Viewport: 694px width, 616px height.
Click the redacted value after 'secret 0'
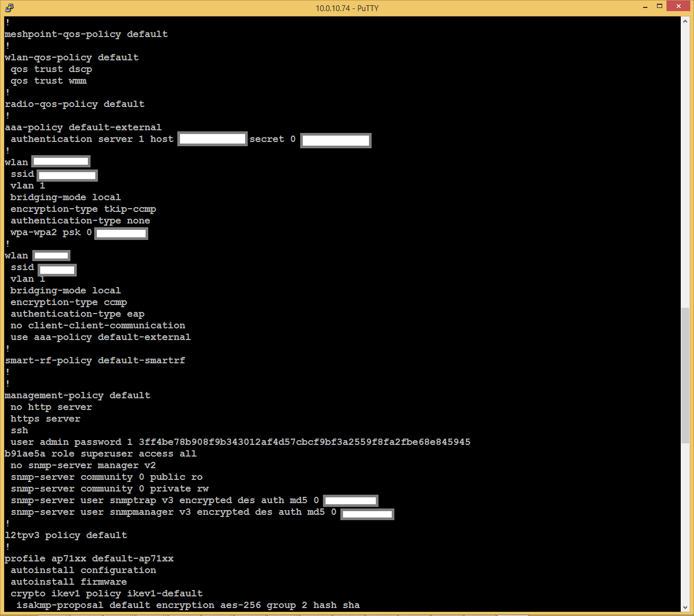click(336, 140)
